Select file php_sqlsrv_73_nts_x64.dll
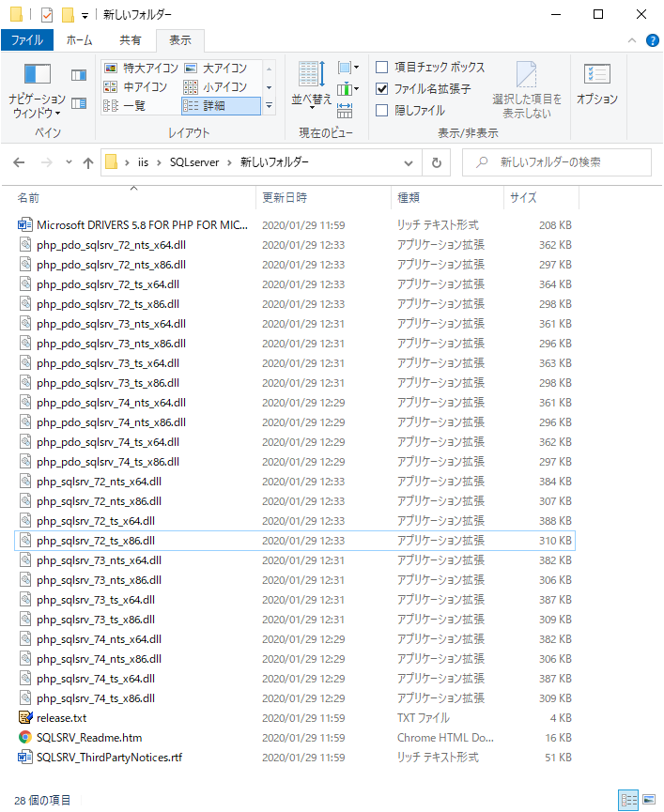664x812 pixels. pyautogui.click(x=295, y=560)
